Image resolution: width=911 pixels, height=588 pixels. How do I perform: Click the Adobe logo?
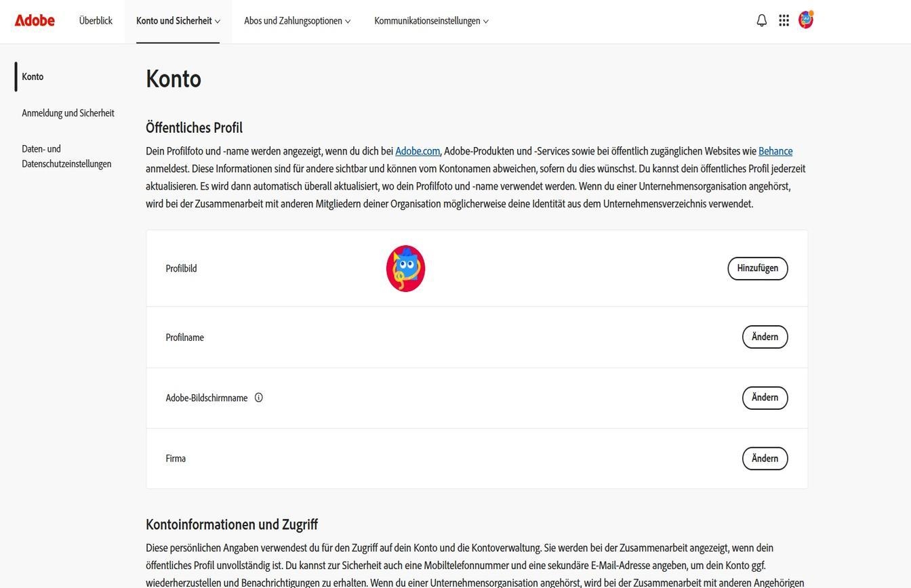coord(34,20)
